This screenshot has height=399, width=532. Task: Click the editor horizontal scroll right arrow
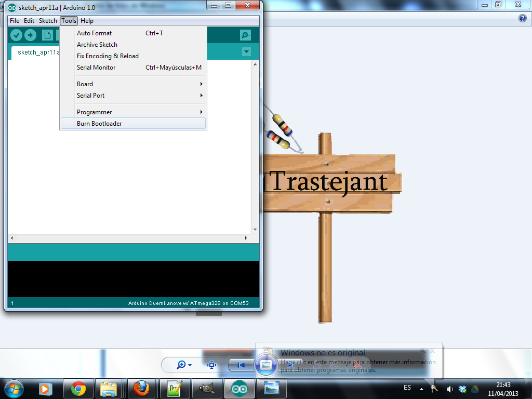[x=246, y=238]
